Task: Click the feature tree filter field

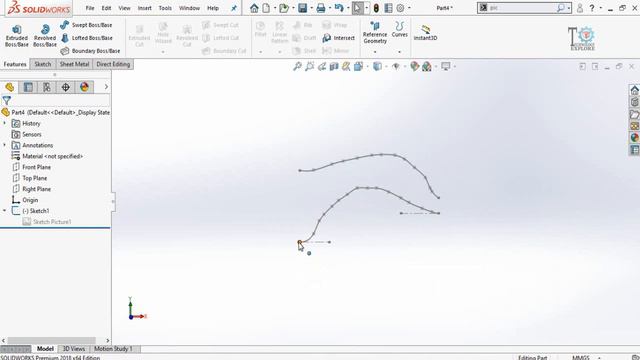Action: coord(56,100)
